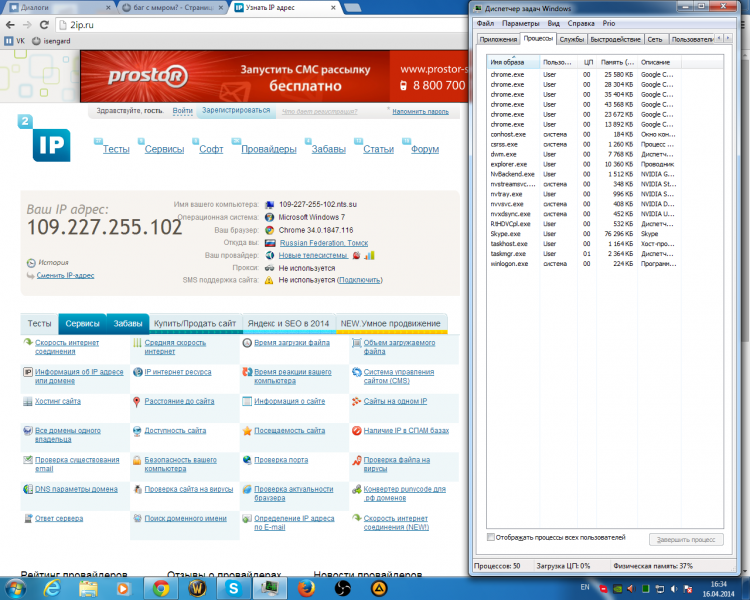Click the Войти login link
The image size is (750, 600).
[182, 111]
